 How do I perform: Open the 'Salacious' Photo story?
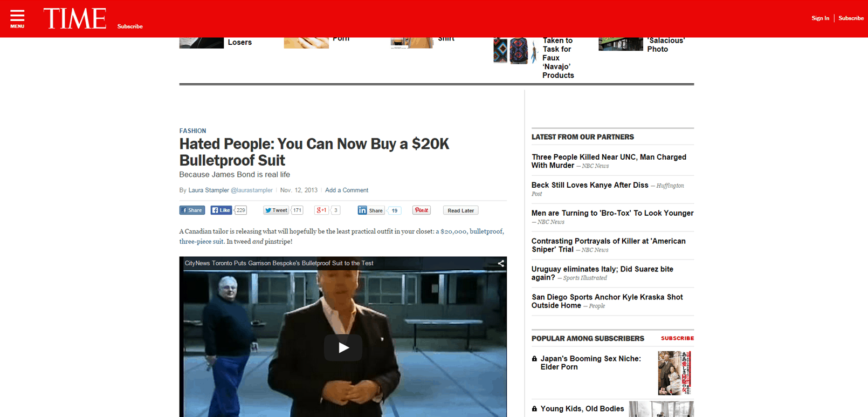[666, 45]
